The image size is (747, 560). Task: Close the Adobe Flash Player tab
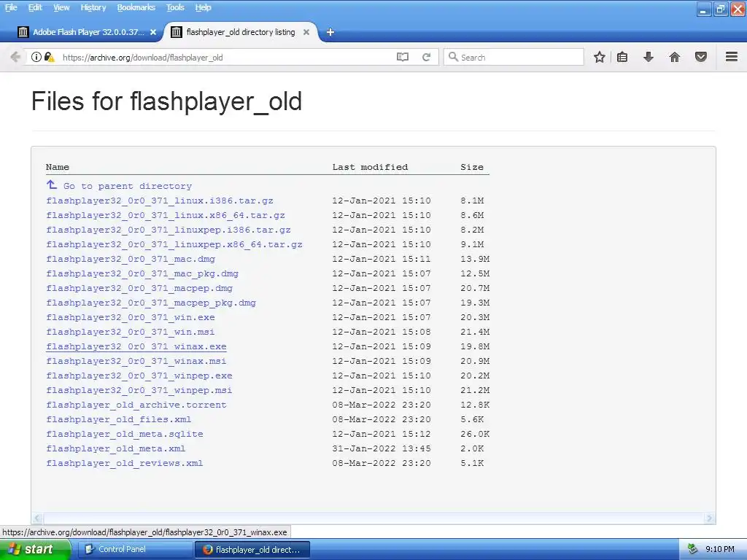[x=153, y=32]
